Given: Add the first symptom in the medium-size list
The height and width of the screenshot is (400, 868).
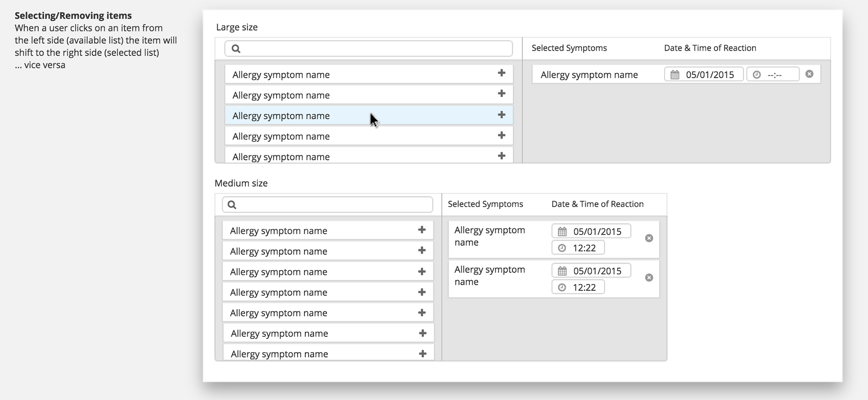Looking at the screenshot, I should (x=422, y=230).
